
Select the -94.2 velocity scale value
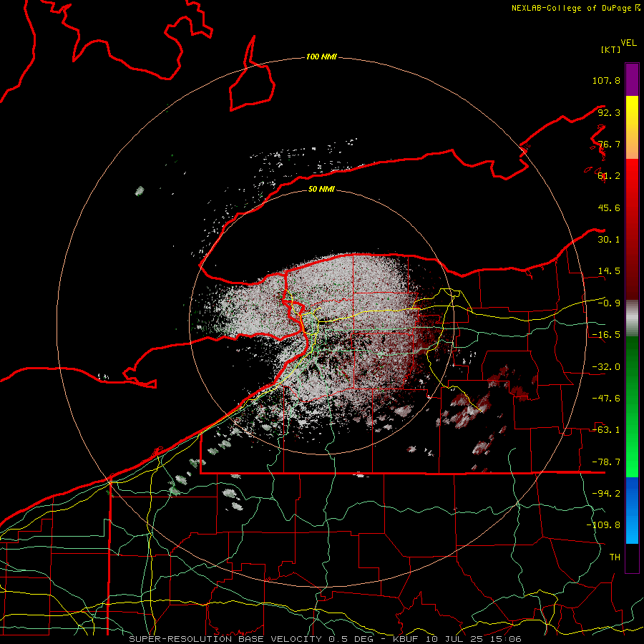pos(606,493)
